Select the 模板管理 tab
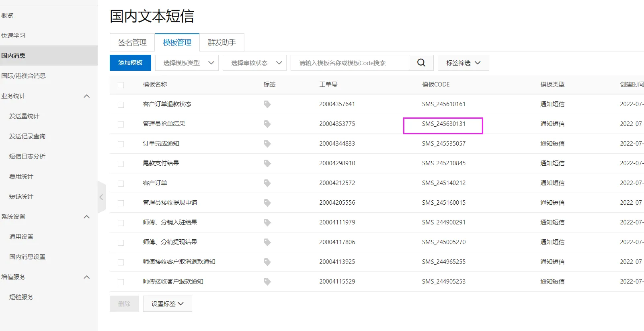 [177, 42]
